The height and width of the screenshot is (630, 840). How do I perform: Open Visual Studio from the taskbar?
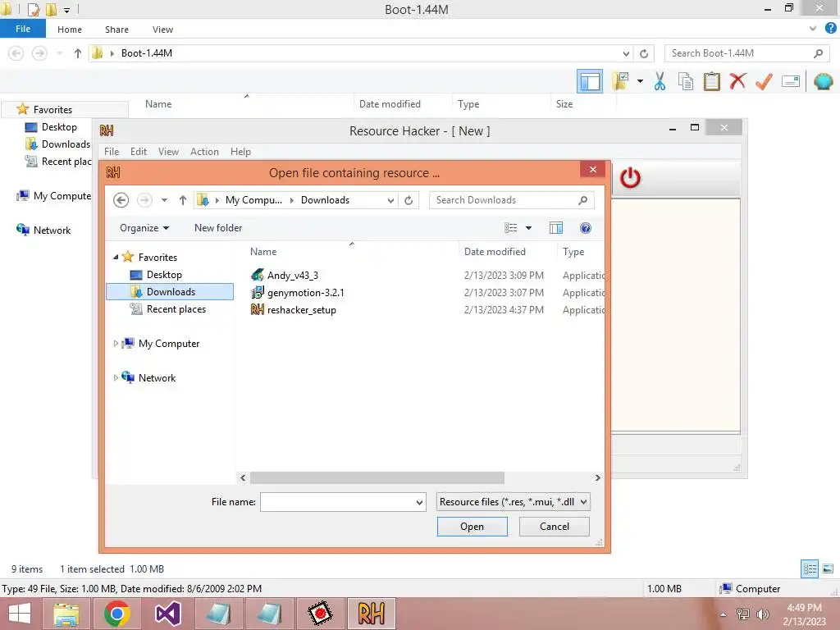(x=167, y=614)
